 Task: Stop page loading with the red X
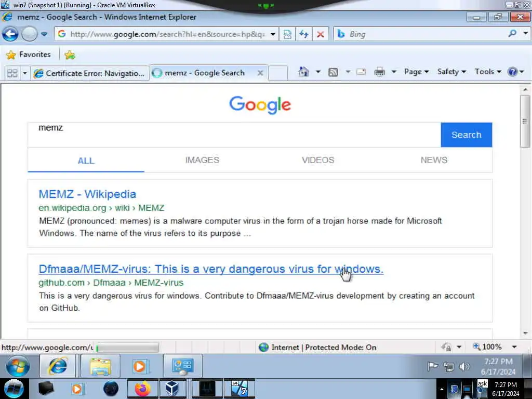pos(320,34)
